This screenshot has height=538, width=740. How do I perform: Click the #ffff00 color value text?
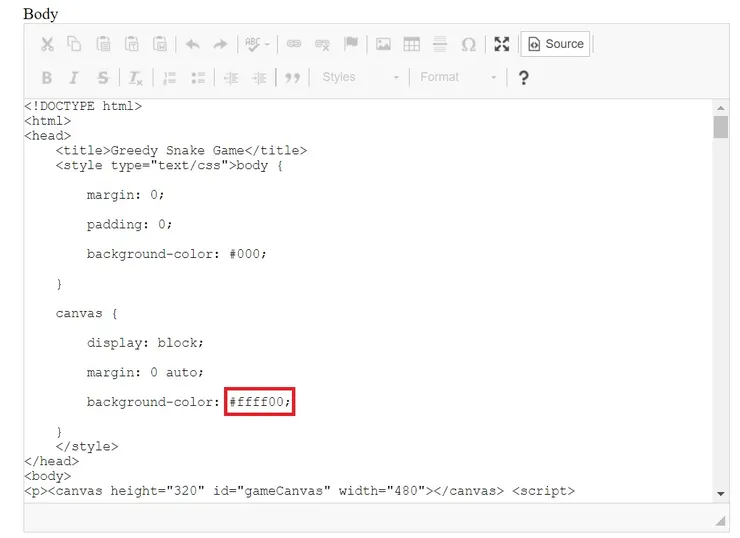tap(260, 402)
